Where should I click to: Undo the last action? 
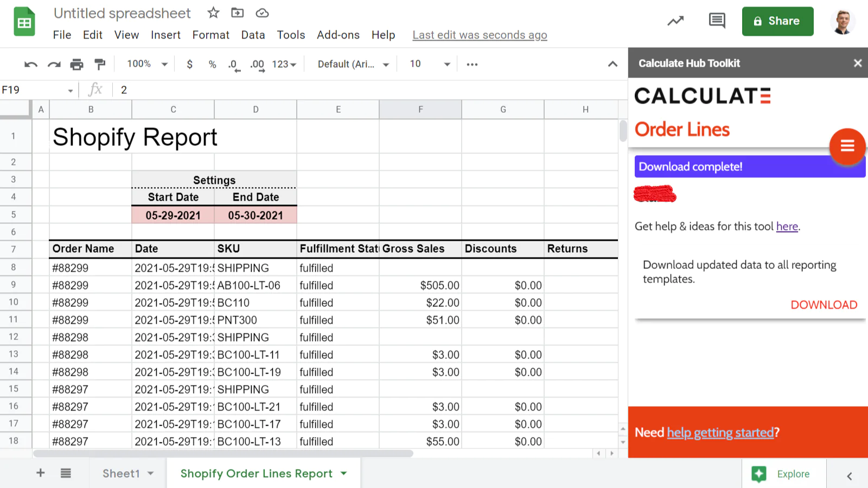[x=31, y=65]
